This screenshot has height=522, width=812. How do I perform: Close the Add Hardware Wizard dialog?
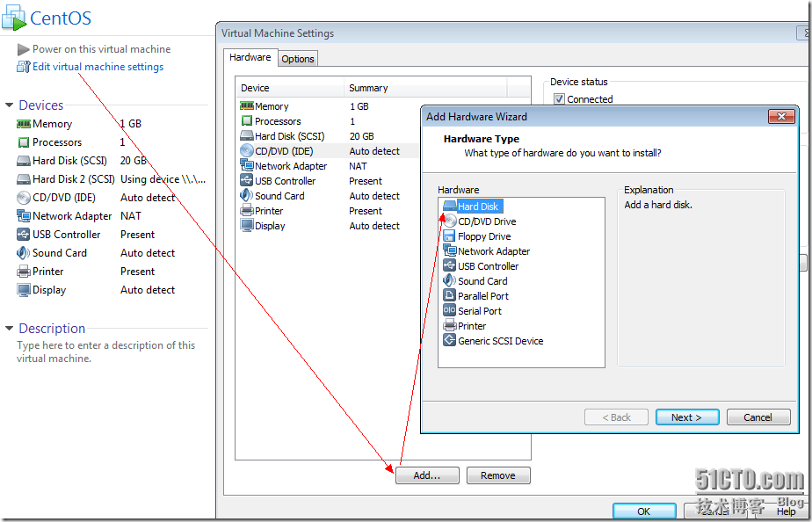click(x=781, y=117)
